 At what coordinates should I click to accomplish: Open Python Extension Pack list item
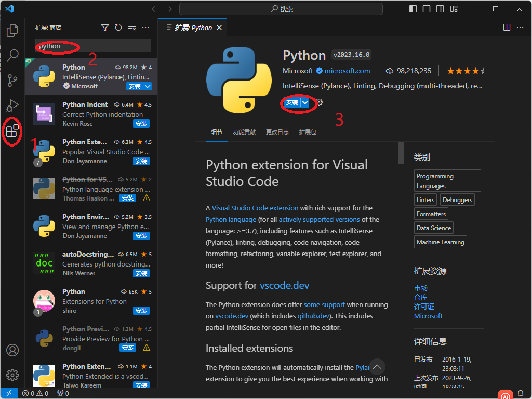coord(91,151)
